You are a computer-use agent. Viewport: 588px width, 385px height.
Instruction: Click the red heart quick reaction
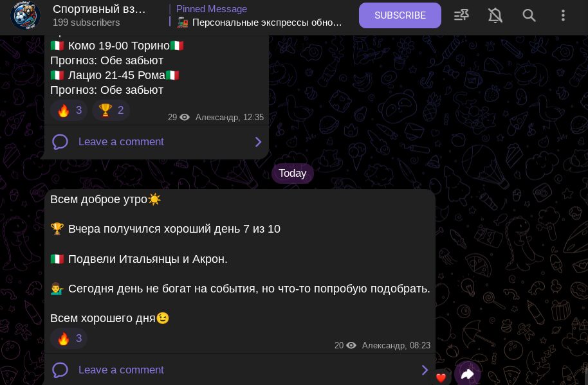tap(441, 377)
